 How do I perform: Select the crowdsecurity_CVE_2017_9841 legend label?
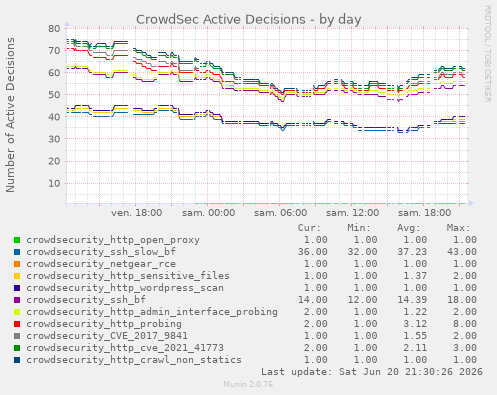(x=107, y=336)
